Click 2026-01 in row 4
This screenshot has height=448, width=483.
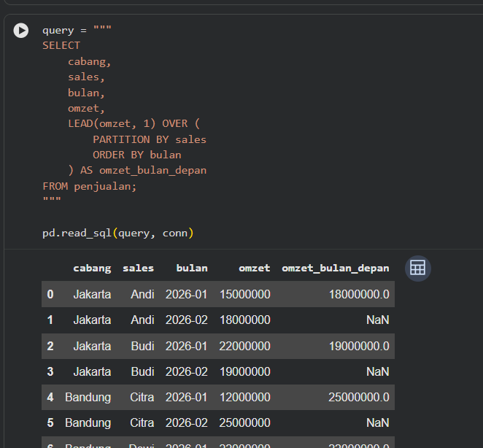(186, 397)
